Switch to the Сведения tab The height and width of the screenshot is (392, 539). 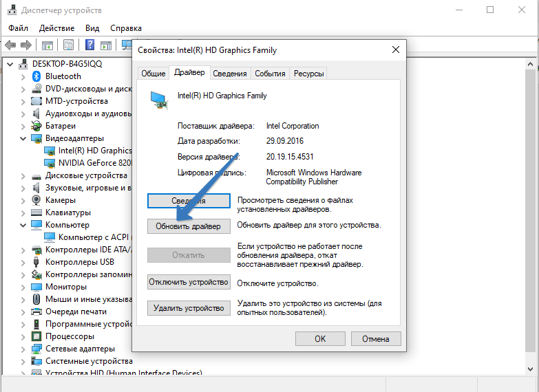pyautogui.click(x=230, y=74)
